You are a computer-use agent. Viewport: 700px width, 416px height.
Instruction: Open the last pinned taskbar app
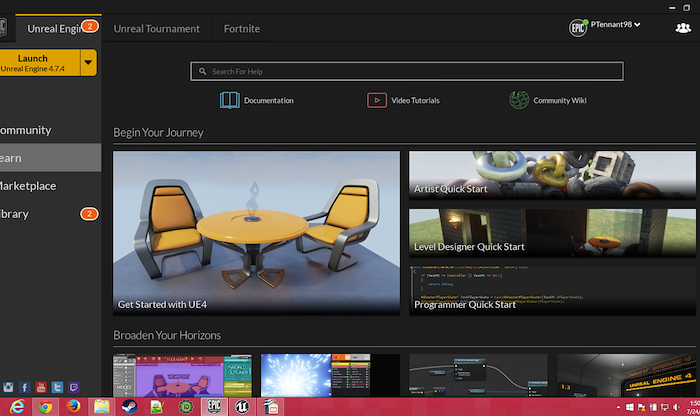coord(271,407)
